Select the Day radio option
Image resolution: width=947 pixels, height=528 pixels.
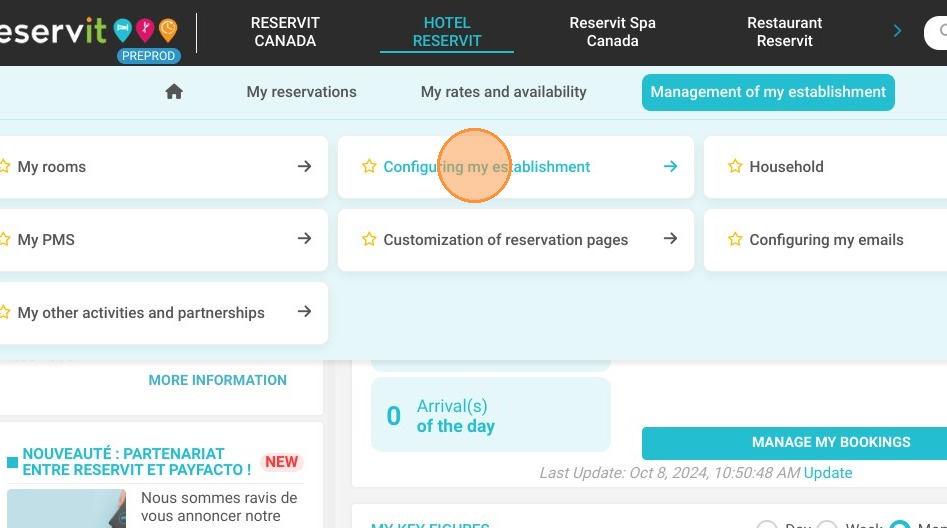coord(766,526)
